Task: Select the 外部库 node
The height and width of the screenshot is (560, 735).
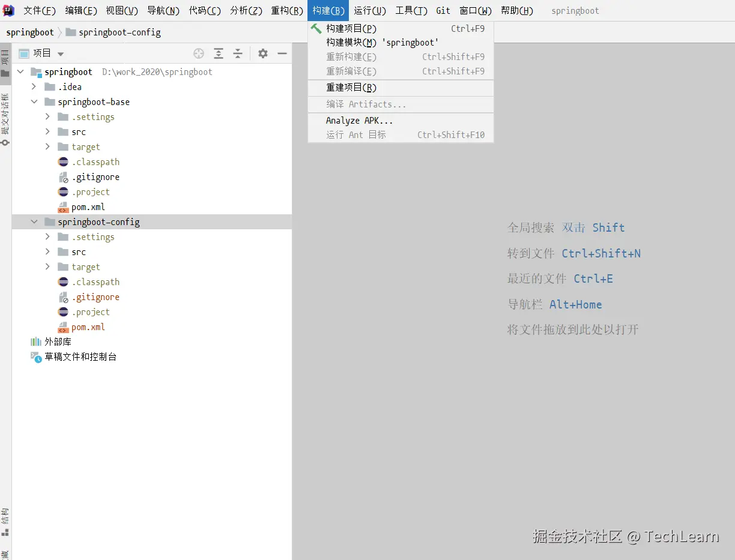Action: 58,342
